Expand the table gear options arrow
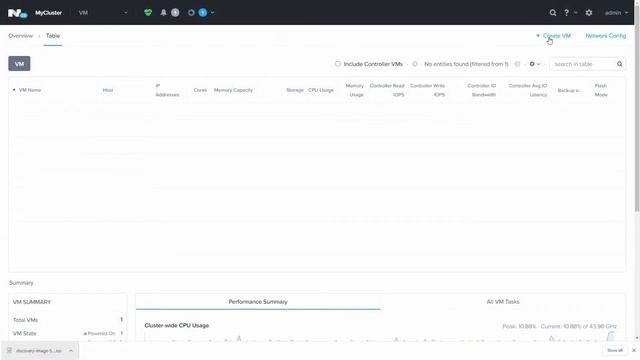 click(538, 64)
